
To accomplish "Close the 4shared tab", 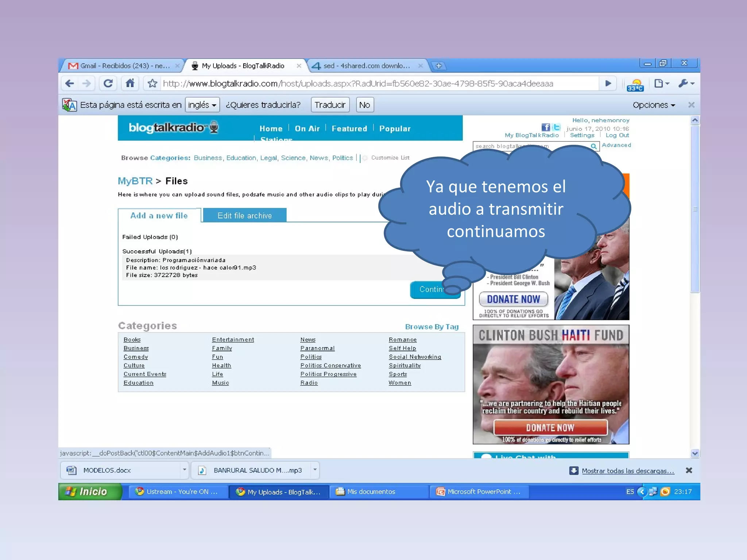I will coord(420,66).
